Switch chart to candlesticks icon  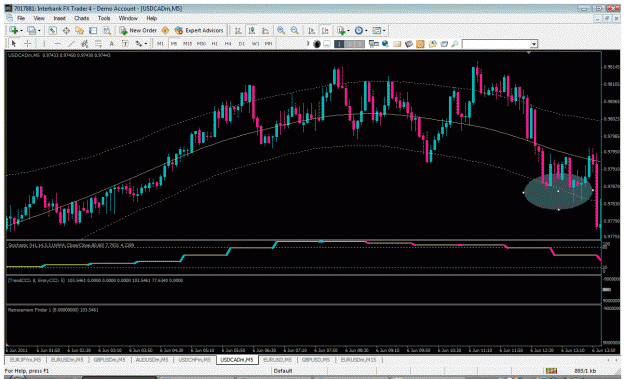252,30
